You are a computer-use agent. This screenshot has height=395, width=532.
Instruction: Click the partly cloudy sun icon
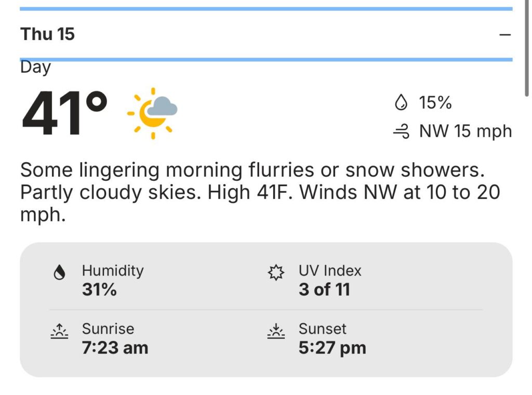153,113
